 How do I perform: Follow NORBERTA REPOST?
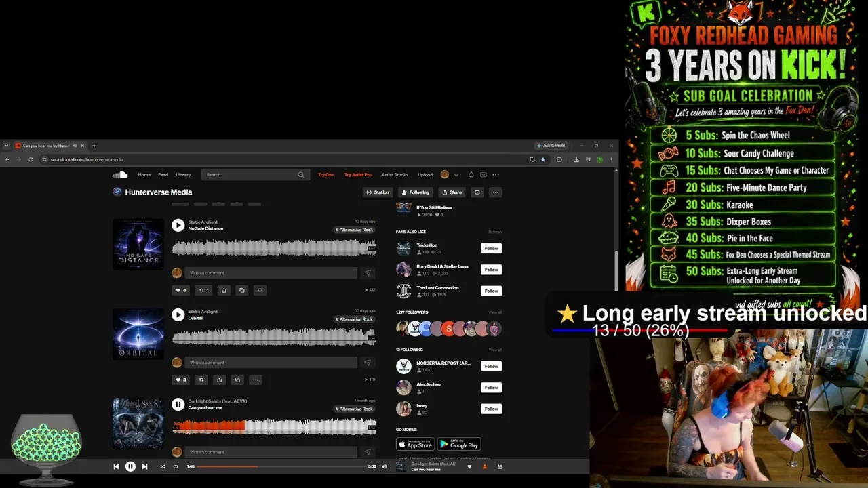click(x=491, y=366)
